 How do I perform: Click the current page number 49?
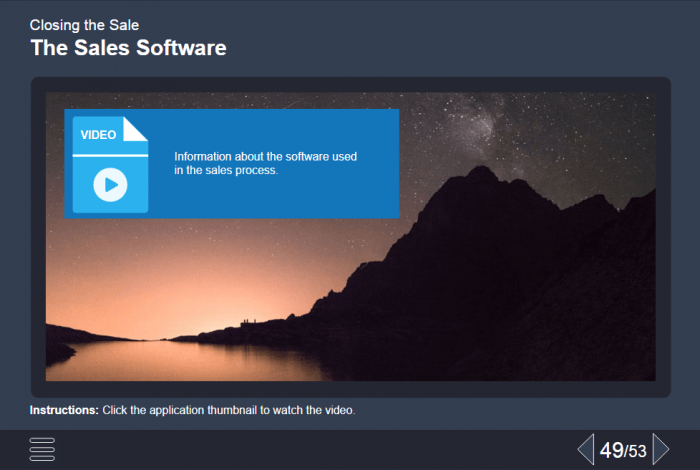pos(611,451)
